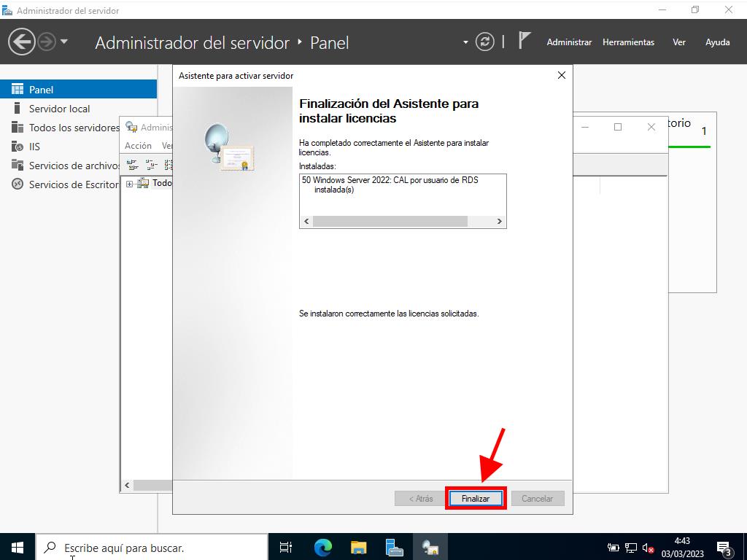Open the Ver menu
This screenshot has height=560, width=747.
click(x=679, y=42)
